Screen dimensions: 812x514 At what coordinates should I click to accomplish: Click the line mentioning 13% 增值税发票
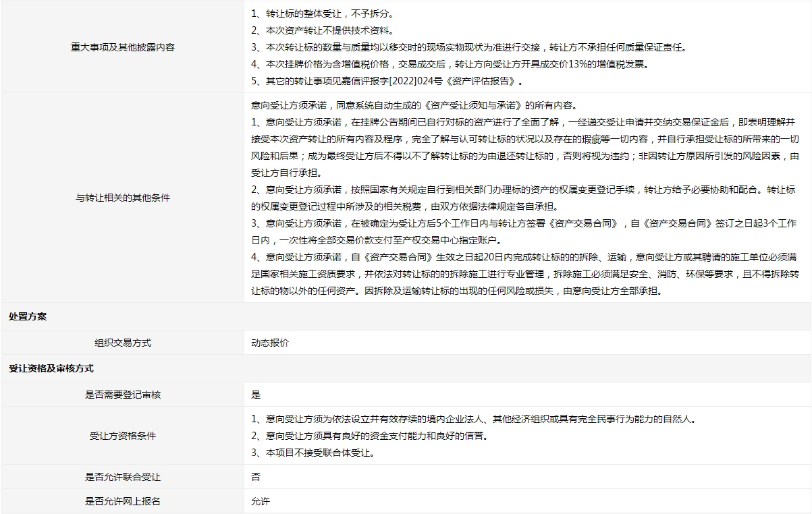click(451, 64)
